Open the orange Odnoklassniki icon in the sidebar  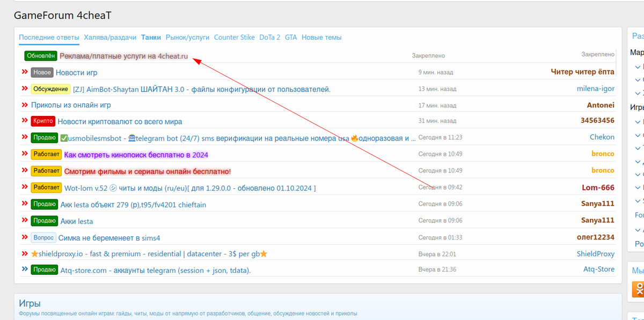tap(638, 288)
